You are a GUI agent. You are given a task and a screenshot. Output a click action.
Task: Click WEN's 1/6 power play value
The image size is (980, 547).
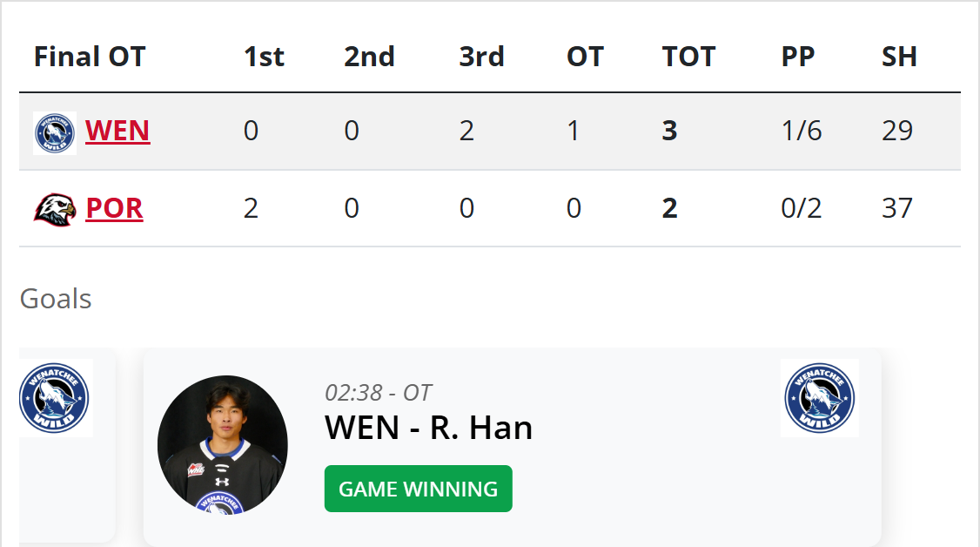coord(801,131)
